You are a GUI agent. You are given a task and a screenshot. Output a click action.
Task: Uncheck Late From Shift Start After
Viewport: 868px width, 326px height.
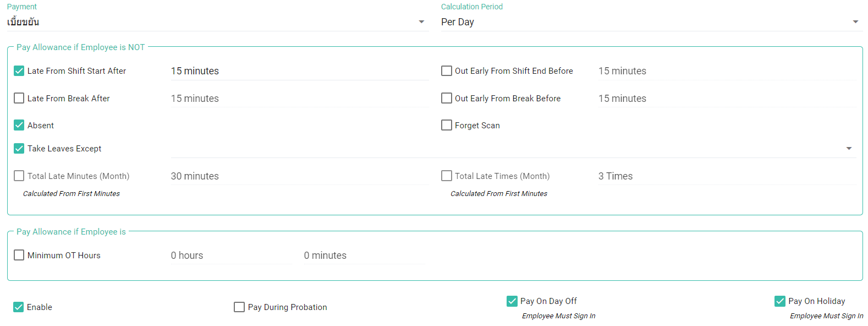[19, 71]
